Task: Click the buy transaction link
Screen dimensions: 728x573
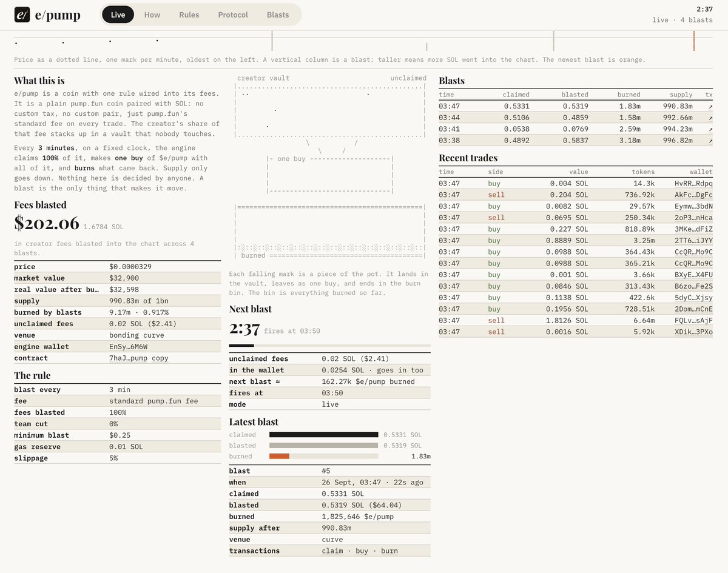Action: [x=362, y=551]
